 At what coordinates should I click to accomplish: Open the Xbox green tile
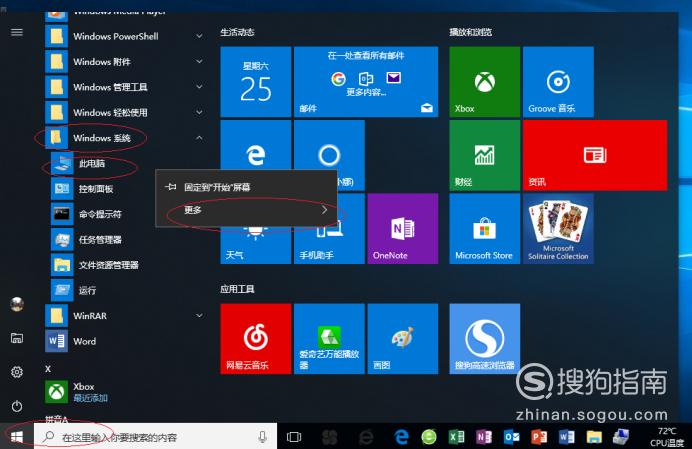(484, 82)
